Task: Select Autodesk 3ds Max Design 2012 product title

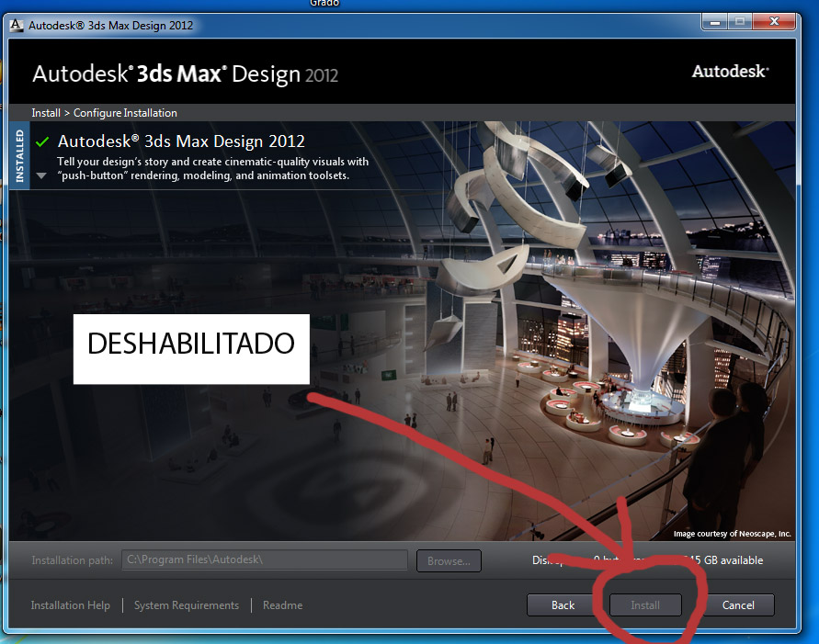Action: click(181, 141)
